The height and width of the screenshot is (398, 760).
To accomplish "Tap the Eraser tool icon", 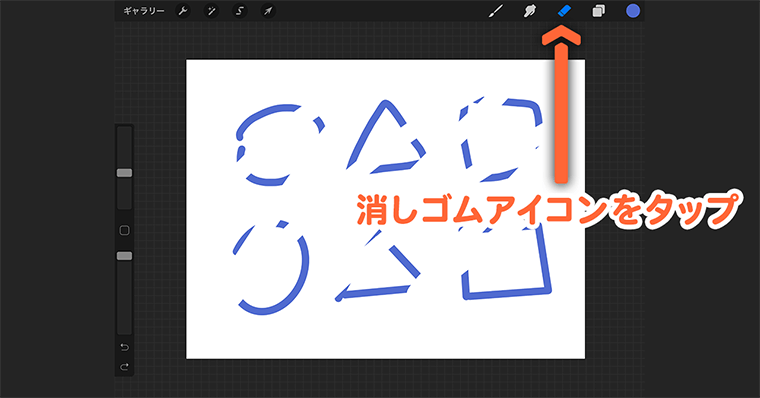I will tap(564, 11).
